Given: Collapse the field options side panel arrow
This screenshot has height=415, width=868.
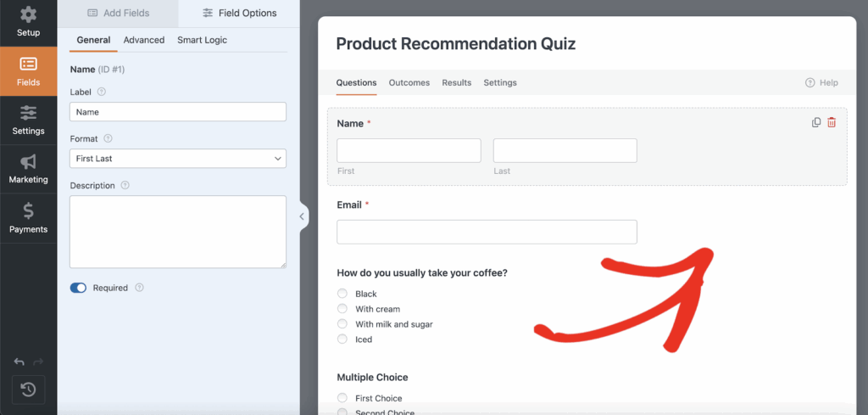Looking at the screenshot, I should [x=301, y=216].
